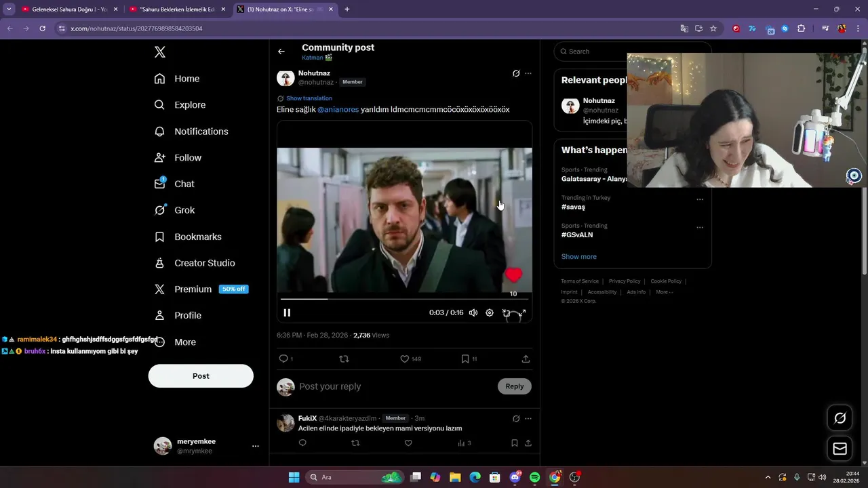Image resolution: width=868 pixels, height=488 pixels.
Task: Open Grok in the sidebar
Action: coord(174,210)
